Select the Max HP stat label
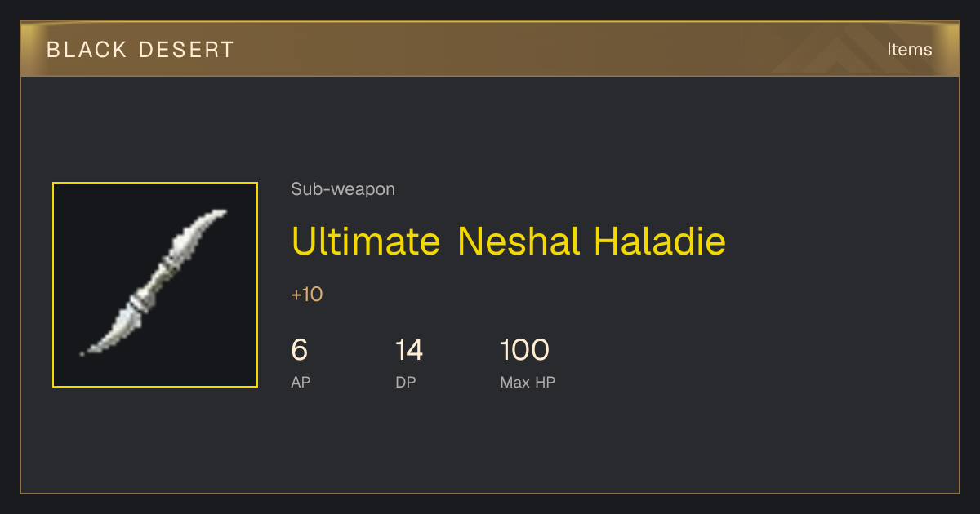This screenshot has width=980, height=514. tap(528, 382)
